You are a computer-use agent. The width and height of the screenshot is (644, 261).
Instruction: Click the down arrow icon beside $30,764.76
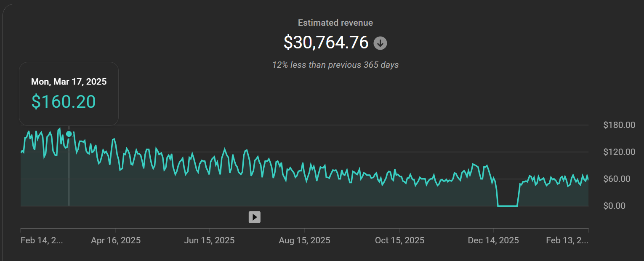(x=380, y=43)
